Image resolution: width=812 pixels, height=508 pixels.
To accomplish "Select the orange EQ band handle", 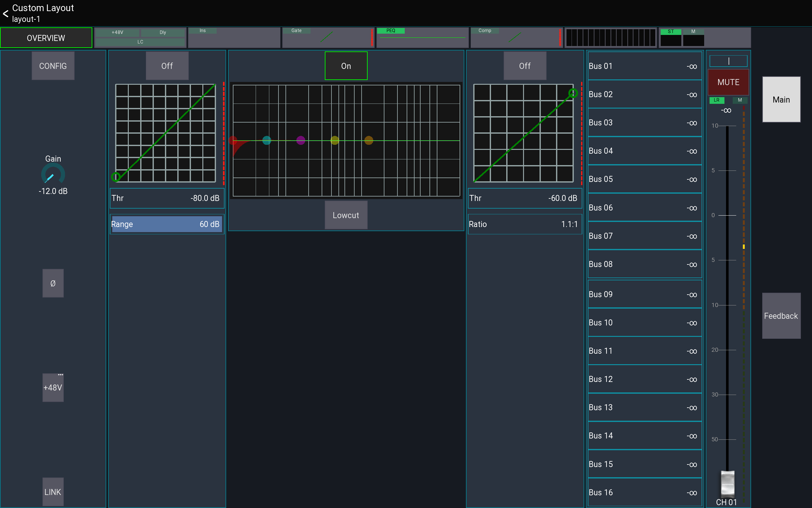I will point(369,140).
